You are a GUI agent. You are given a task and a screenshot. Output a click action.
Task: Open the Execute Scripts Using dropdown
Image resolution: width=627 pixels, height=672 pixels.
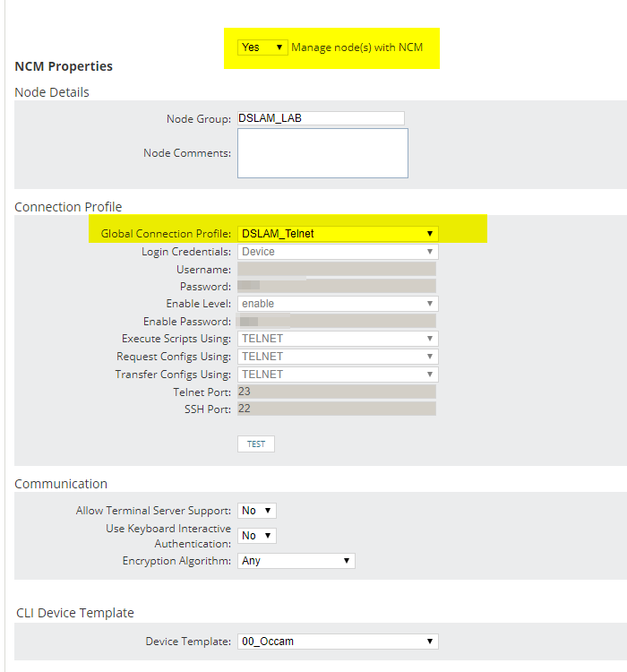[338, 339]
